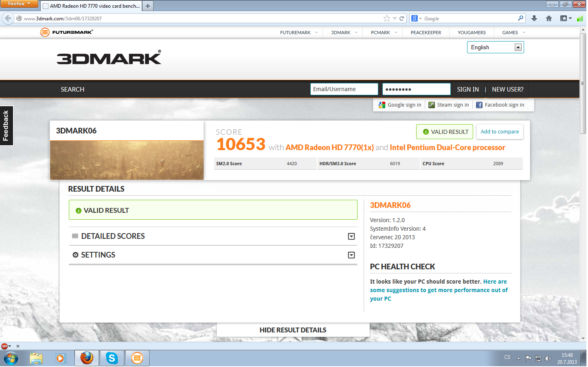The image size is (588, 367).
Task: Click the magnifier search icon in the toolbar
Action: pos(521,18)
